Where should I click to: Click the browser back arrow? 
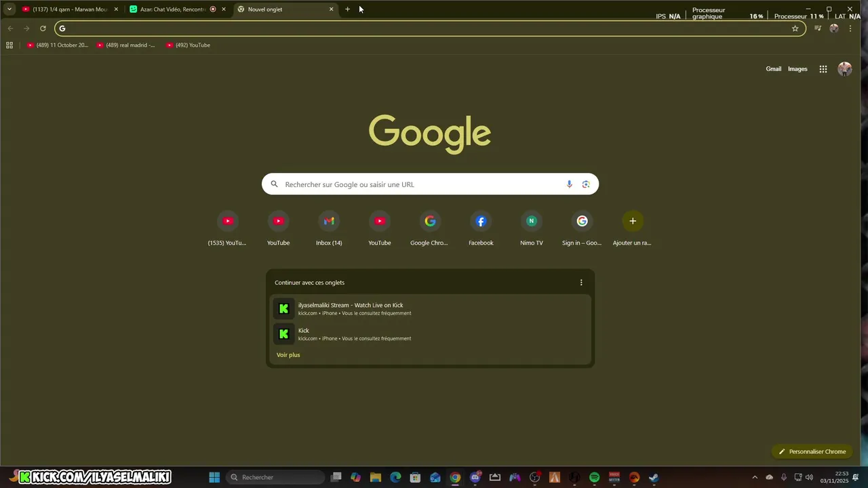[10, 28]
